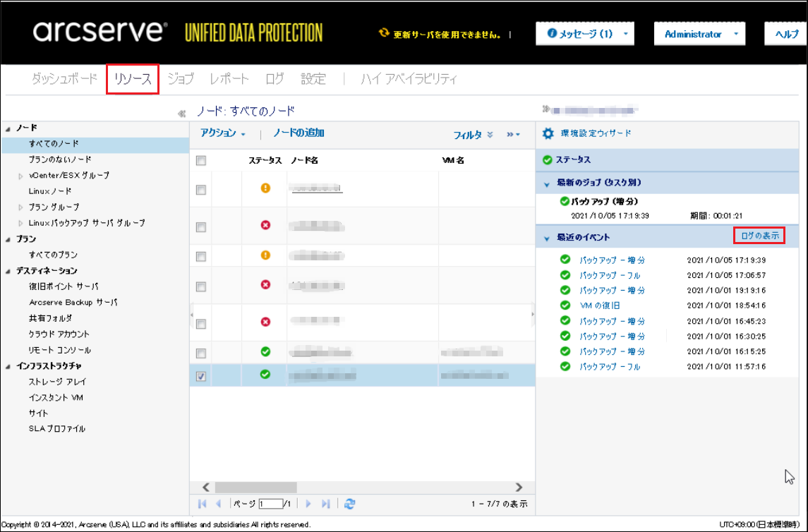The image size is (808, 532).
Task: Collapse the インフラストラクチャ tree group
Action: [8, 367]
